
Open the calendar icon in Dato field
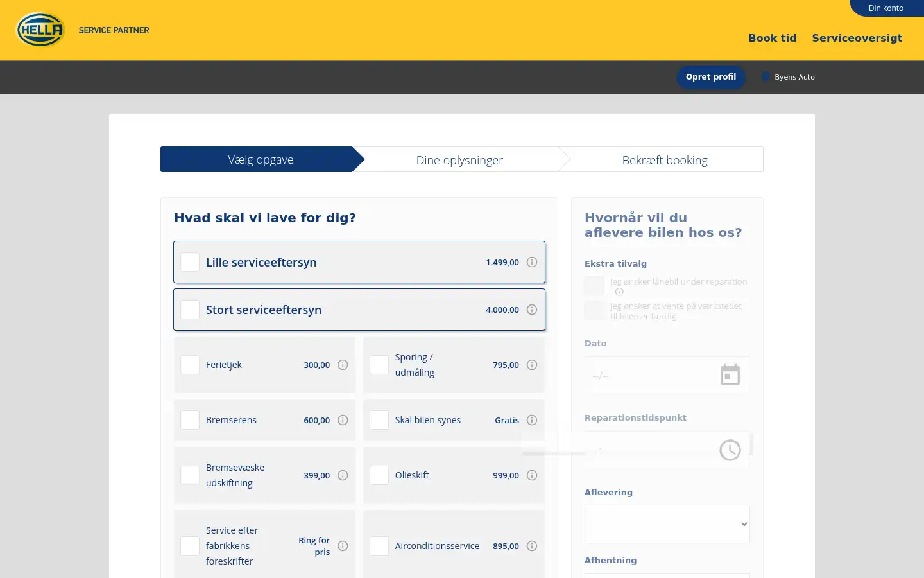pos(730,375)
